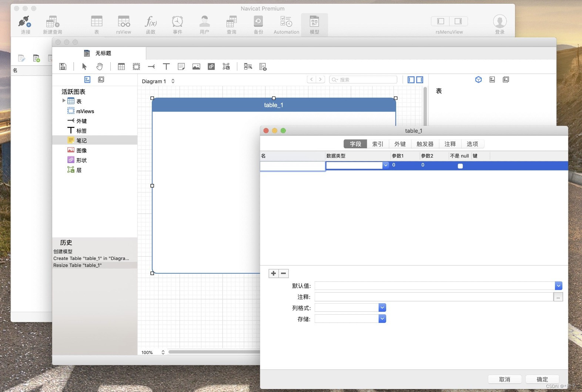Go back with the left chevron button
This screenshot has width=582, height=392.
pyautogui.click(x=312, y=80)
